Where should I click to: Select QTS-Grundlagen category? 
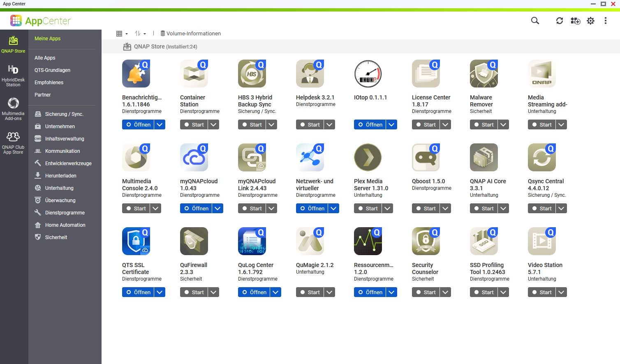(x=52, y=70)
